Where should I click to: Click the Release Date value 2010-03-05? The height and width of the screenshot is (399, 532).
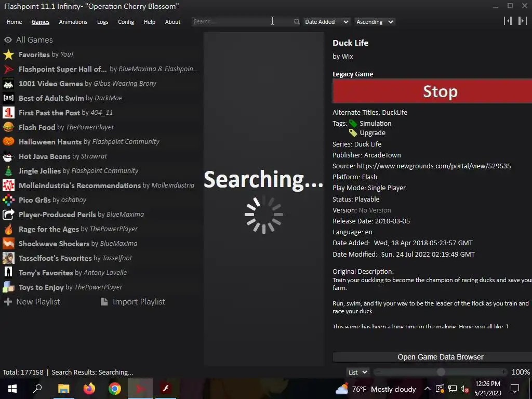(392, 221)
